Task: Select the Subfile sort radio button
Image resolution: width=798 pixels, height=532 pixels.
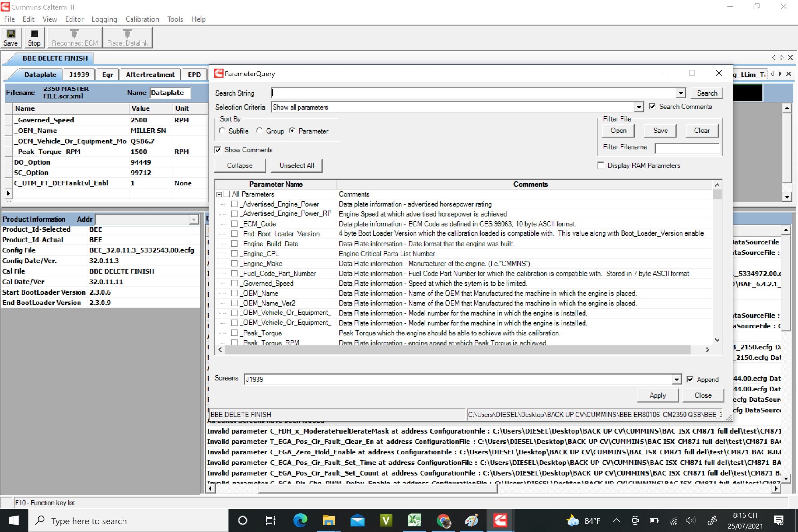Action: point(222,131)
